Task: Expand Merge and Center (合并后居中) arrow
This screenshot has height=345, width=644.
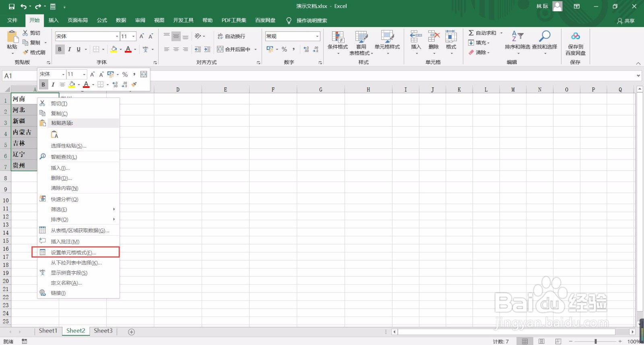Action: click(x=256, y=49)
